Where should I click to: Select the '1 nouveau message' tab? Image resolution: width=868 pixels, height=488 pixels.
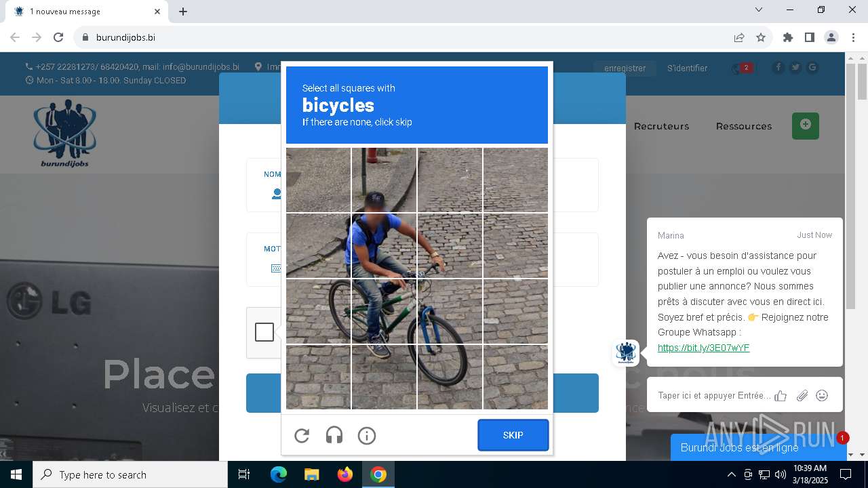coord(85,12)
